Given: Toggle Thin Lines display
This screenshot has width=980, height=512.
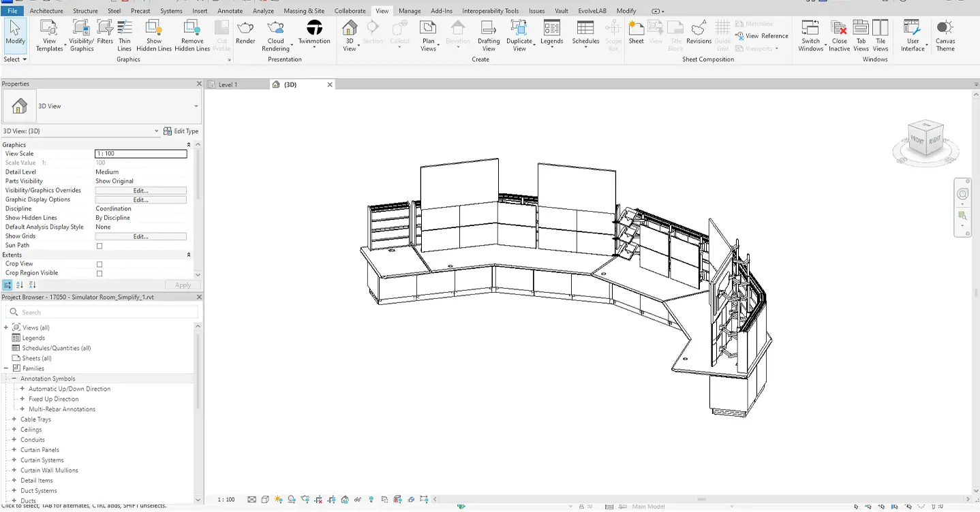Looking at the screenshot, I should pyautogui.click(x=124, y=35).
